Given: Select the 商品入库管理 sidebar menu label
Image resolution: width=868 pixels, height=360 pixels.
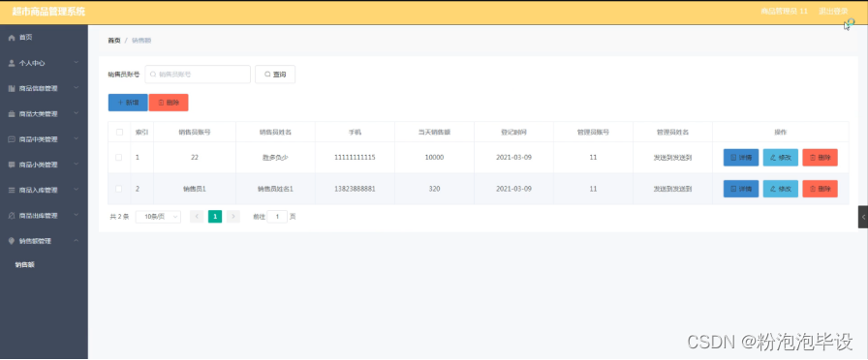Looking at the screenshot, I should pyautogui.click(x=38, y=191).
